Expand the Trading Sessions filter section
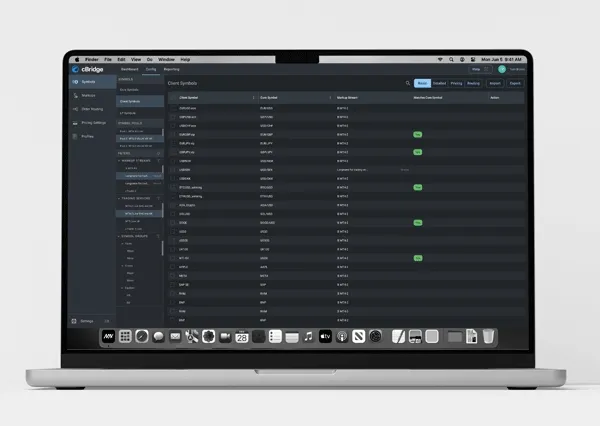The width and height of the screenshot is (600, 426). 121,197
